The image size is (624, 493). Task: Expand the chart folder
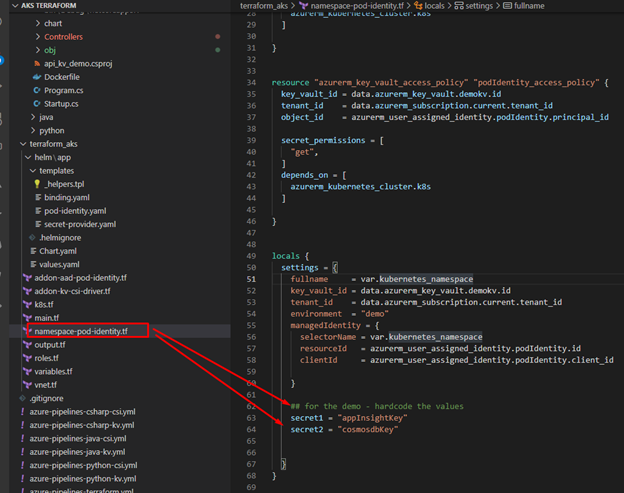point(38,23)
